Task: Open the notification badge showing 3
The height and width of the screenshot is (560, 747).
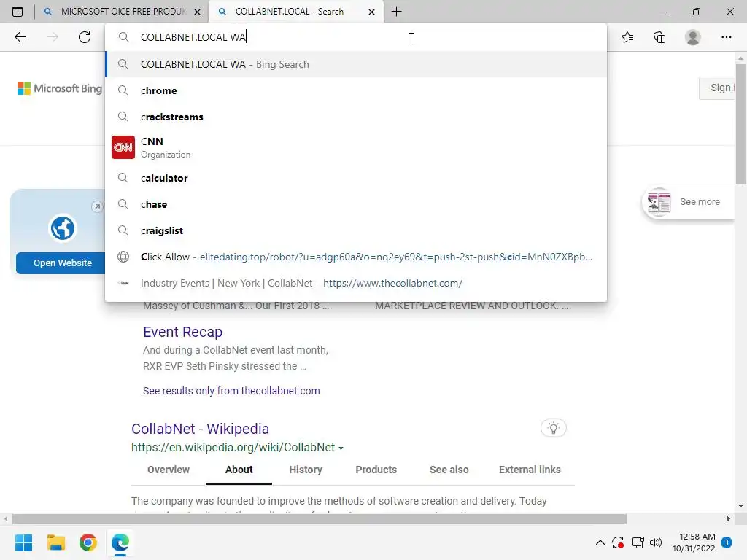Action: click(x=727, y=542)
